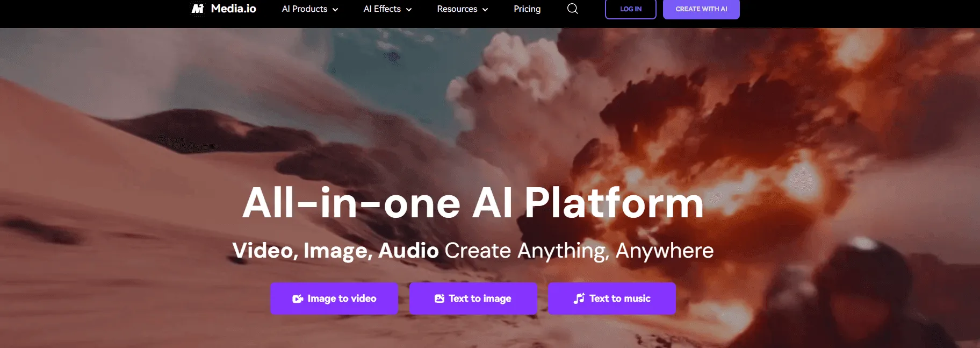Click the LOG IN button
Viewport: 980px width, 348px height.
point(631,9)
